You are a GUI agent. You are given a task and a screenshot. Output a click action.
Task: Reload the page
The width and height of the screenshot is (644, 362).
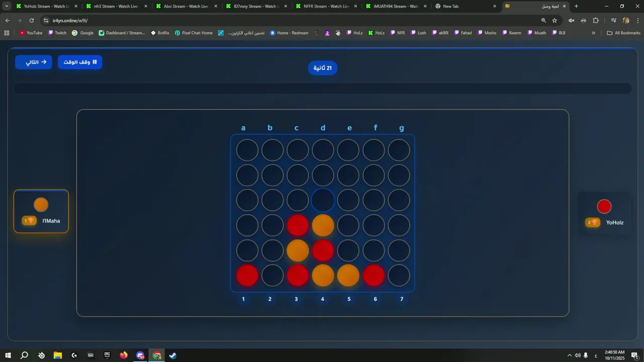(31, 21)
